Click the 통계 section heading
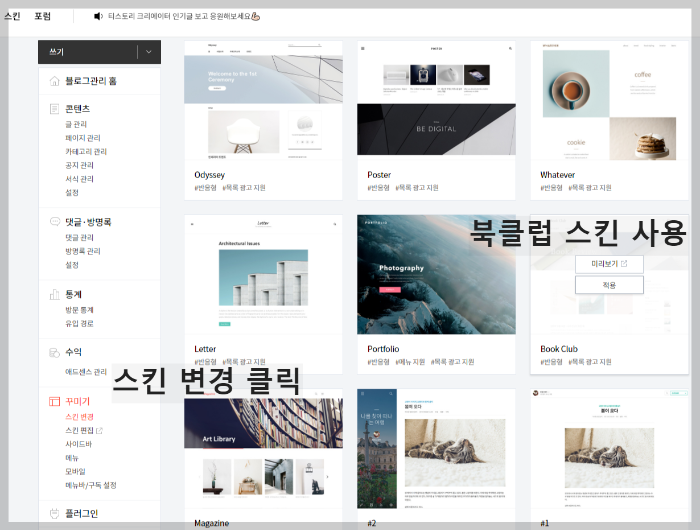Screen dimensions: 700x530 74,294
